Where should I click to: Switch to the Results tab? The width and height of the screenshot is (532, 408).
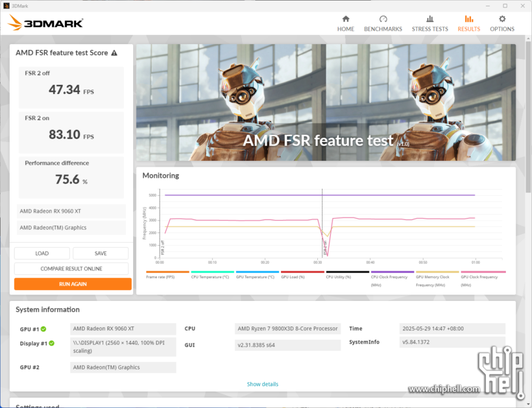[x=469, y=24]
